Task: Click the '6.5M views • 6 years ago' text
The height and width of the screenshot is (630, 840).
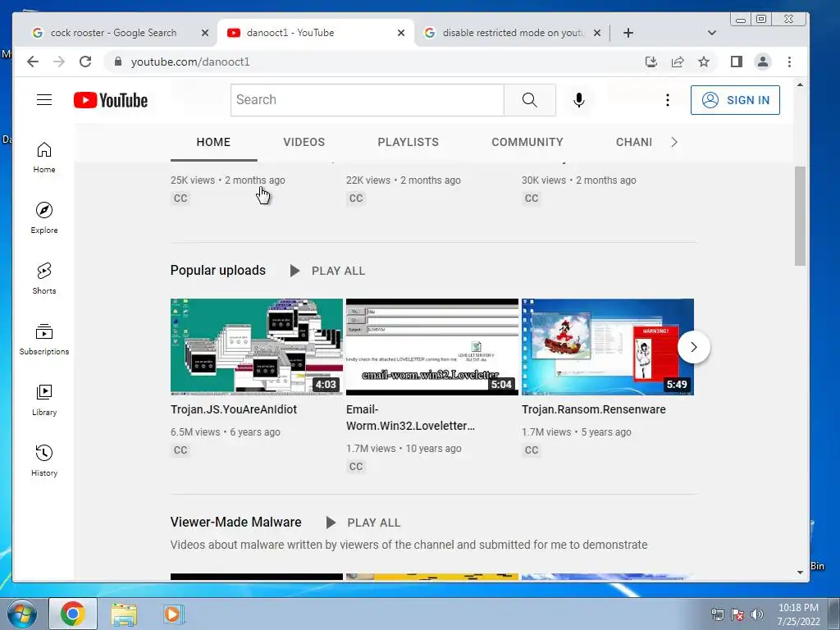Action: [x=225, y=431]
